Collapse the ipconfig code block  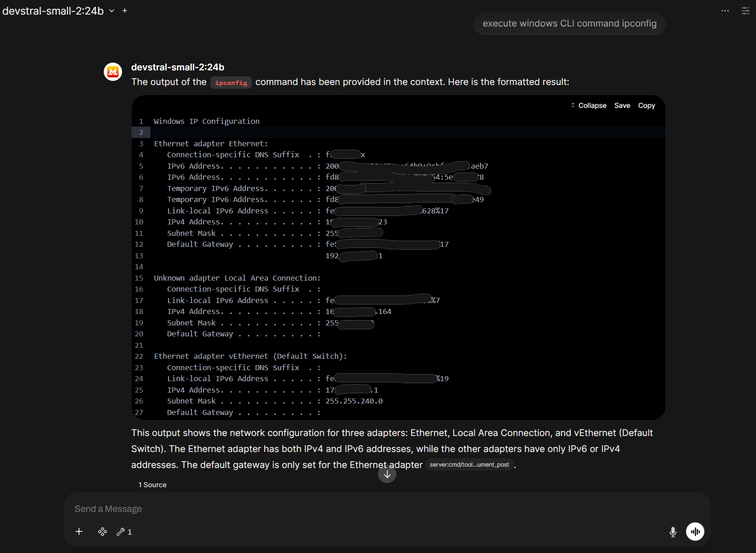pyautogui.click(x=591, y=105)
